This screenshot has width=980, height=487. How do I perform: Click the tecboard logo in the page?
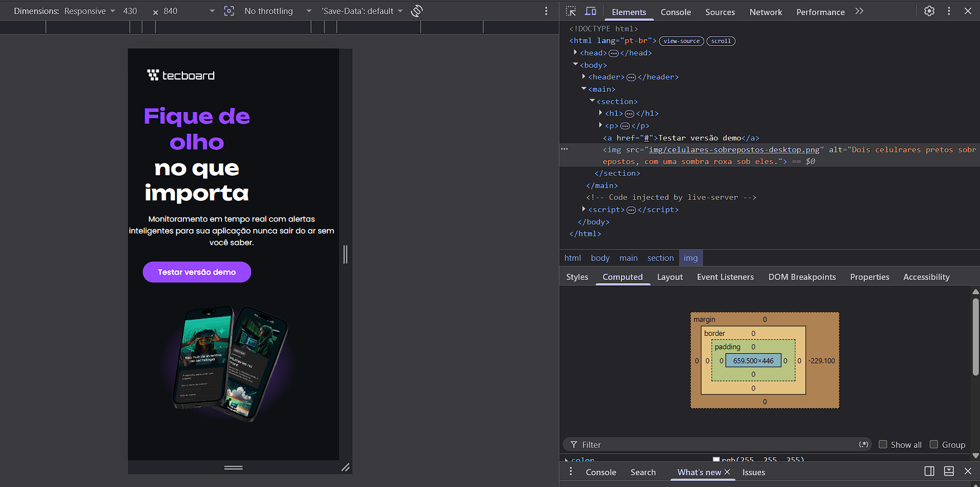point(181,75)
